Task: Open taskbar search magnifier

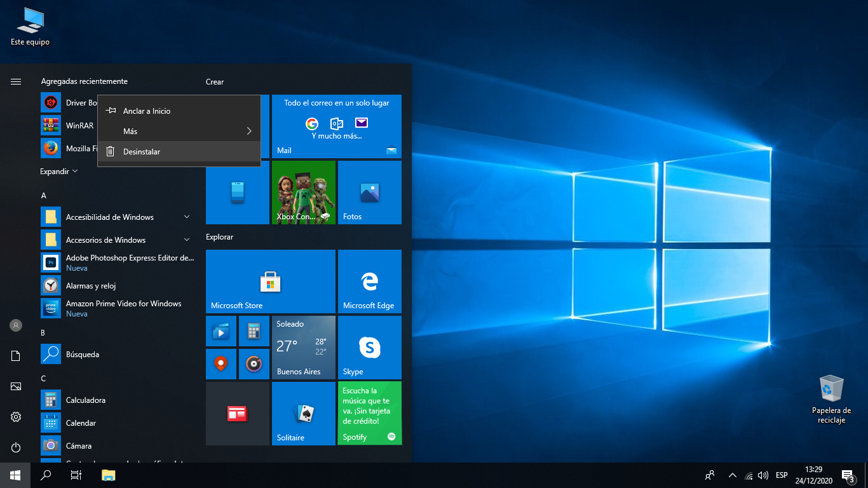Action: [x=46, y=475]
